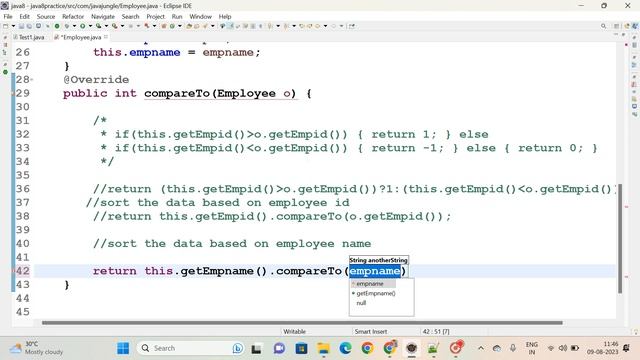Click the editor horizontal scrollbar
Screen dimensions: 640x360
tap(302, 323)
